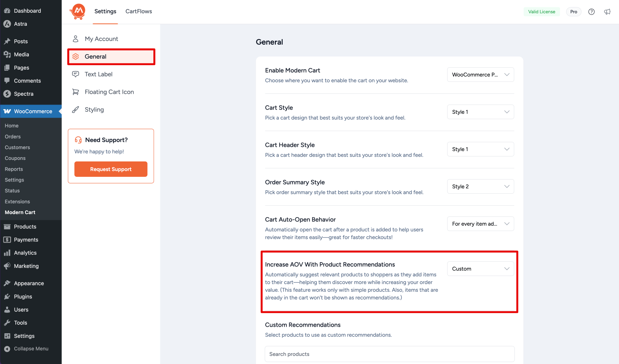The height and width of the screenshot is (364, 619).
Task: Click the Astra logo icon
Action: coord(7,24)
